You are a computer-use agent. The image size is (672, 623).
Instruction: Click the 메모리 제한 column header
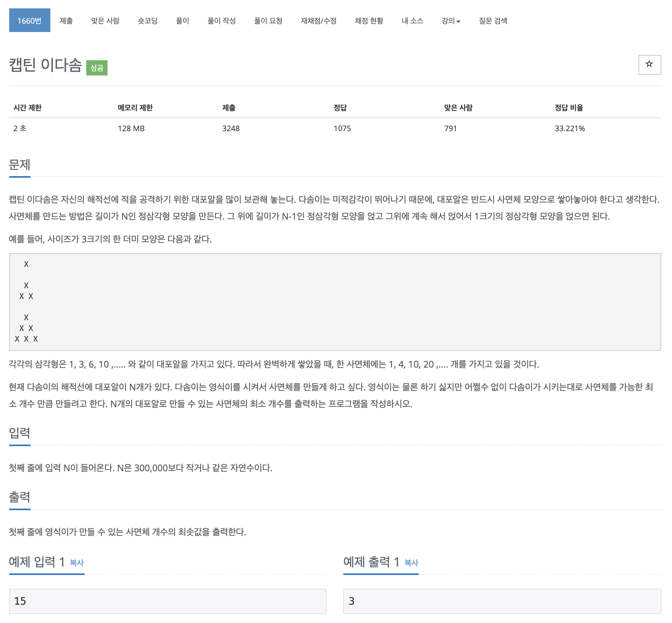pyautogui.click(x=135, y=108)
